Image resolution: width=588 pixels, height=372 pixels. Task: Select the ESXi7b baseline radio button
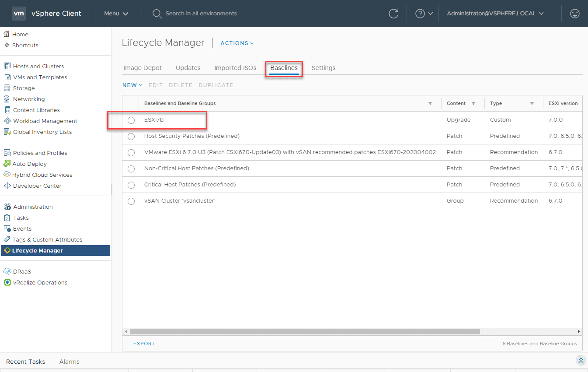[x=131, y=120]
